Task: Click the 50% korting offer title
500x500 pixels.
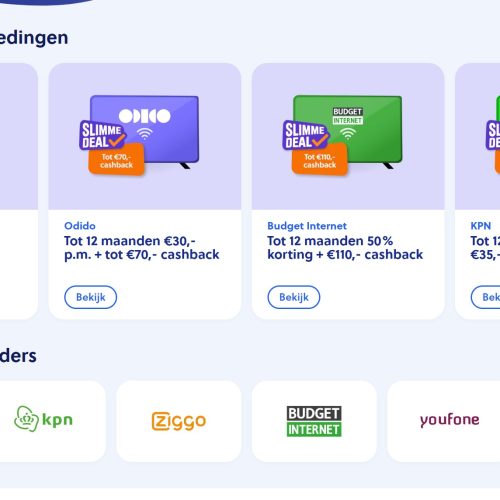Action: pyautogui.click(x=345, y=248)
